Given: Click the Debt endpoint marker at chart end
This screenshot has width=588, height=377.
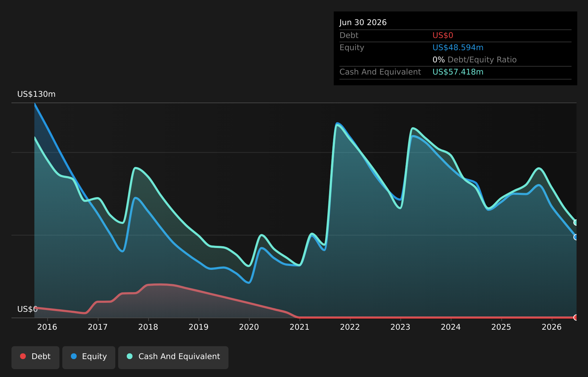Looking at the screenshot, I should pyautogui.click(x=576, y=318).
